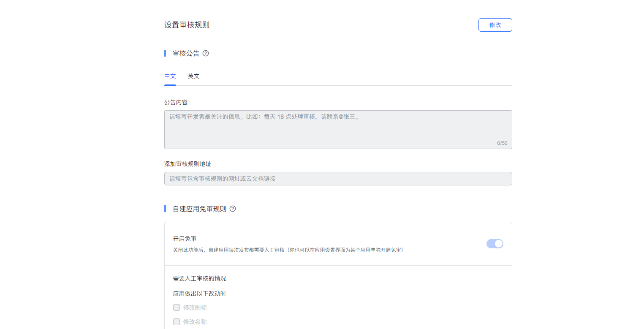Check the 修改图标 checkbox
This screenshot has height=329, width=644.
click(x=177, y=307)
